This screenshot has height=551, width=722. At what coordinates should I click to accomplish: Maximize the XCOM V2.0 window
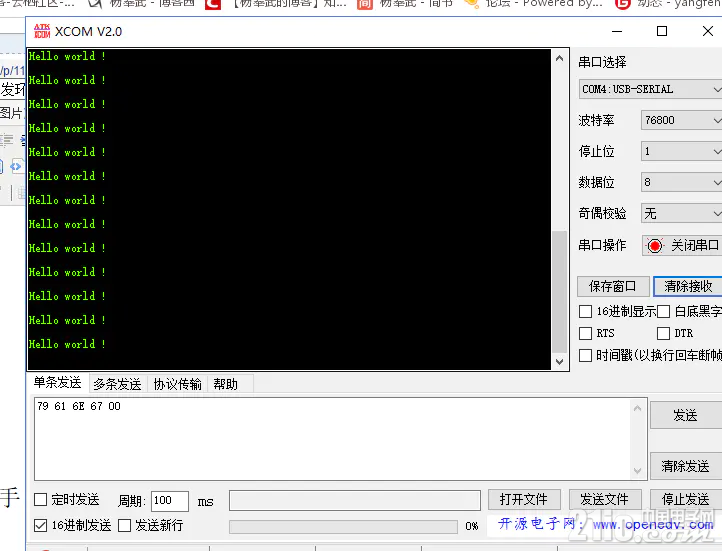(662, 31)
